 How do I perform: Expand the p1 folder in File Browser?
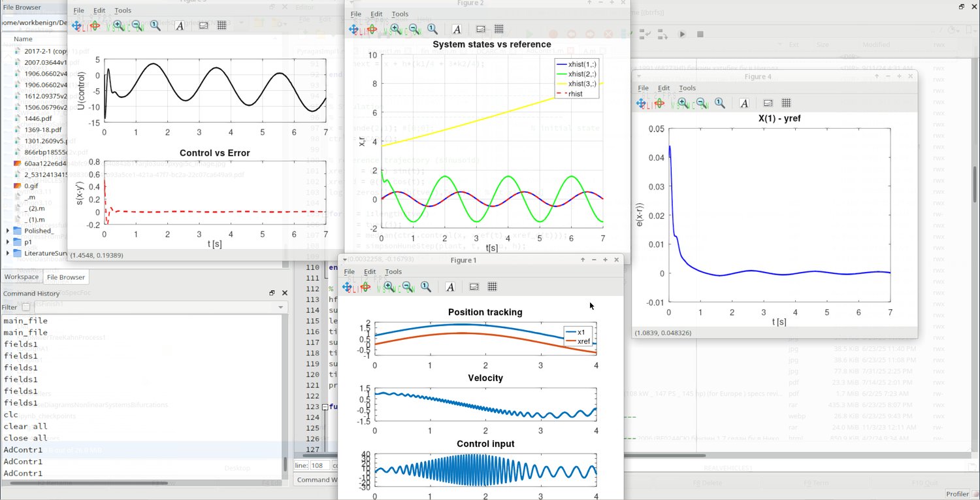pyautogui.click(x=8, y=242)
